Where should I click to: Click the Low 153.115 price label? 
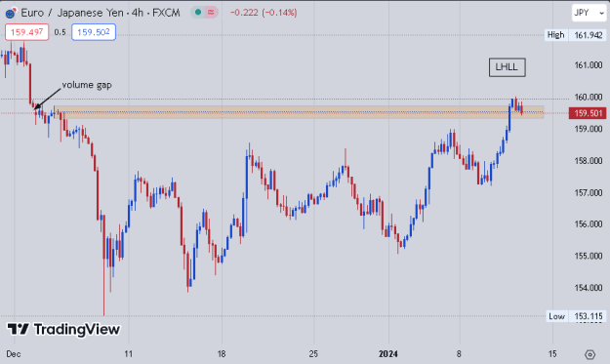pyautogui.click(x=576, y=316)
